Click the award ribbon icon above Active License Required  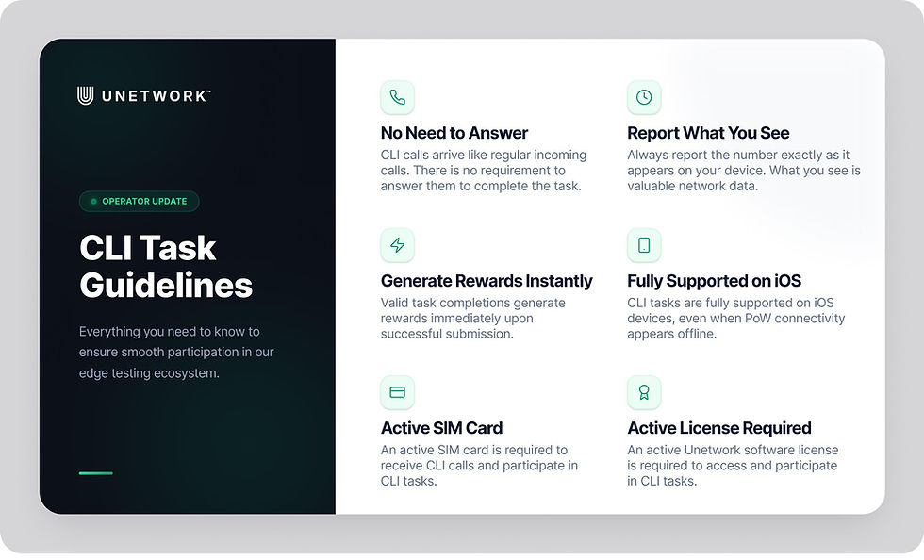tap(644, 392)
